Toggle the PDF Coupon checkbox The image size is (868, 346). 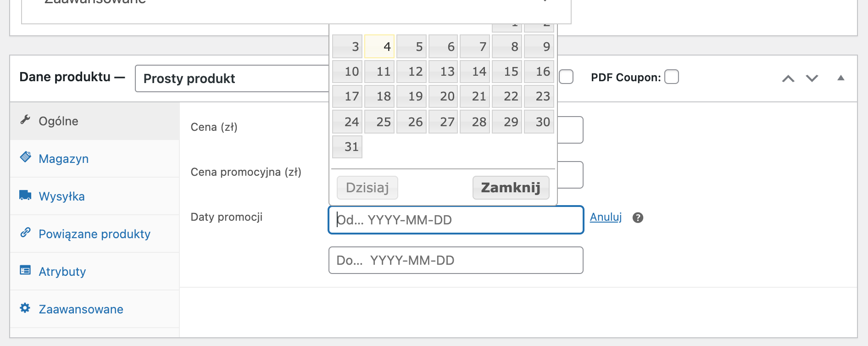coord(672,77)
